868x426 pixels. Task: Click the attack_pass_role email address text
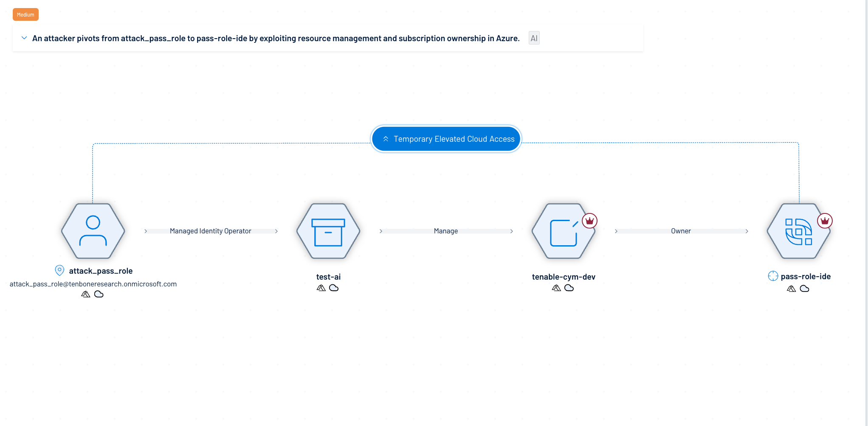tap(93, 284)
